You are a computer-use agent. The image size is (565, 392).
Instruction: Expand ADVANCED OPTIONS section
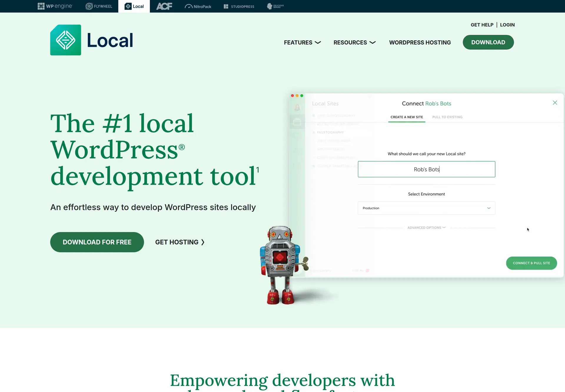click(x=426, y=228)
